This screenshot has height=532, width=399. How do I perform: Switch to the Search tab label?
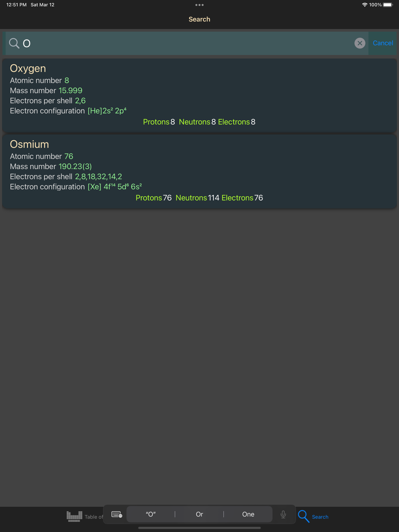[320, 517]
